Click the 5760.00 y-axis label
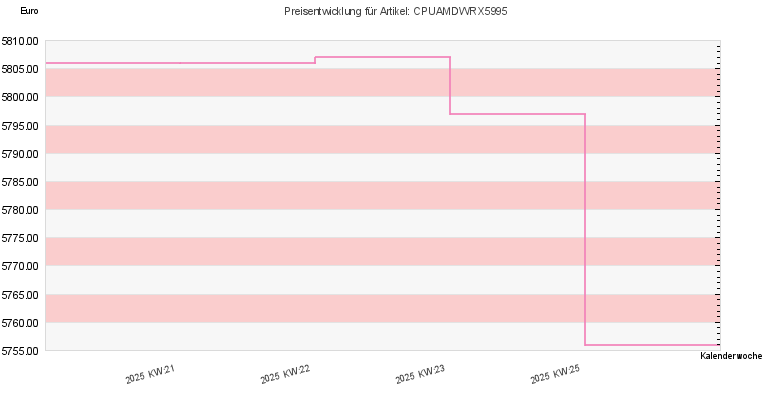This screenshot has height=400, width=770. pyautogui.click(x=20, y=323)
